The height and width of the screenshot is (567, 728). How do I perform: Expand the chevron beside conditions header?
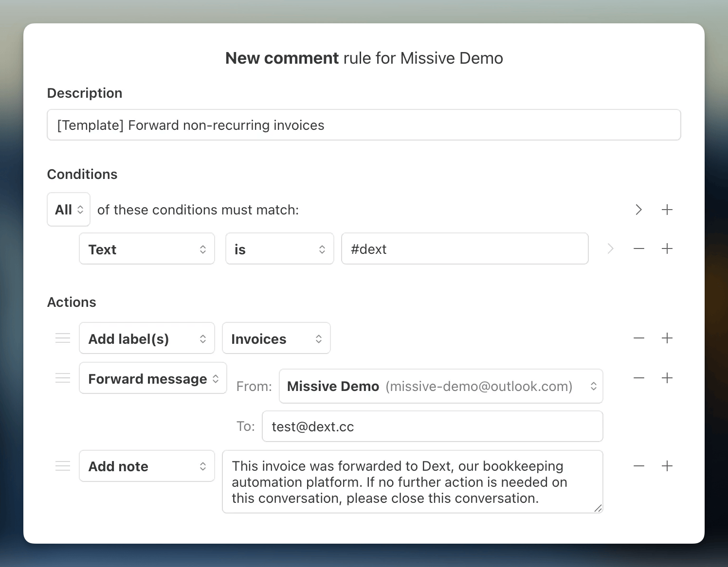coord(639,210)
